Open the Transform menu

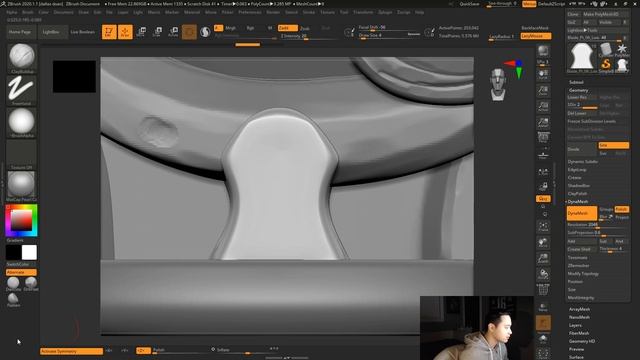(x=363, y=12)
